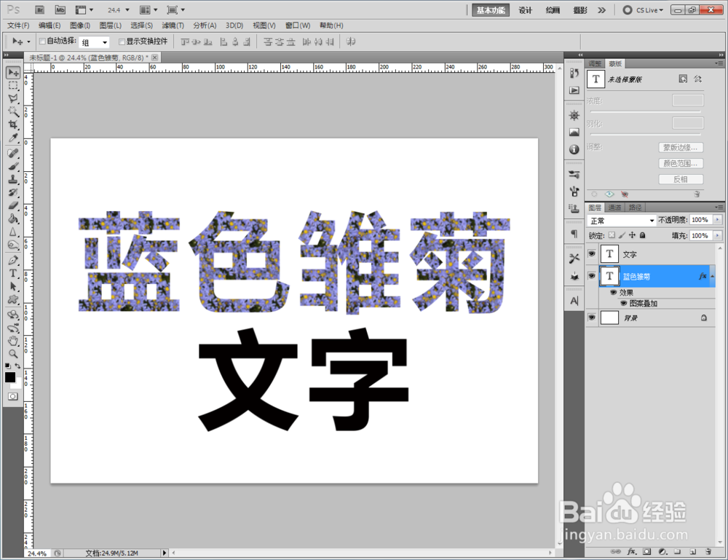The height and width of the screenshot is (560, 728).
Task: Select the Horizontal Type tool
Action: point(13,273)
